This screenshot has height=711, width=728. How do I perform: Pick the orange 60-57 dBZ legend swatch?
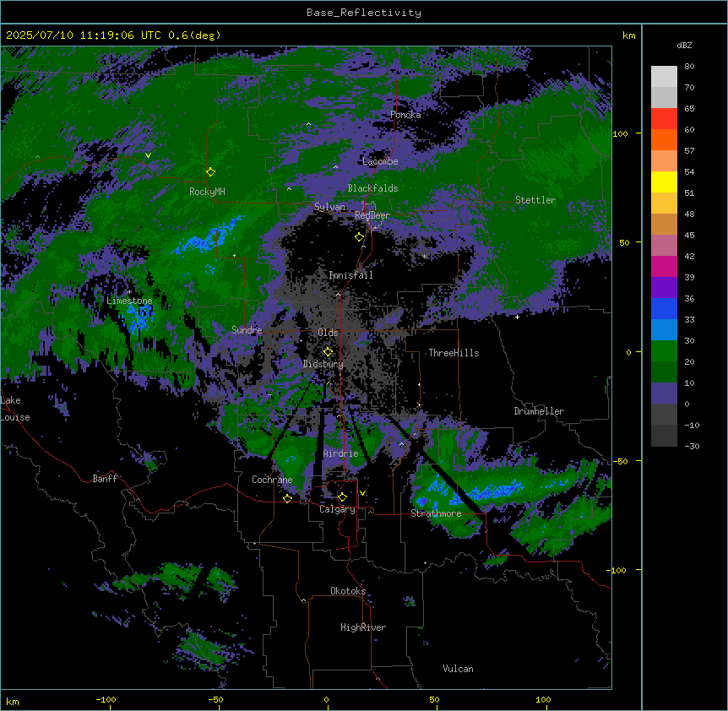[664, 139]
